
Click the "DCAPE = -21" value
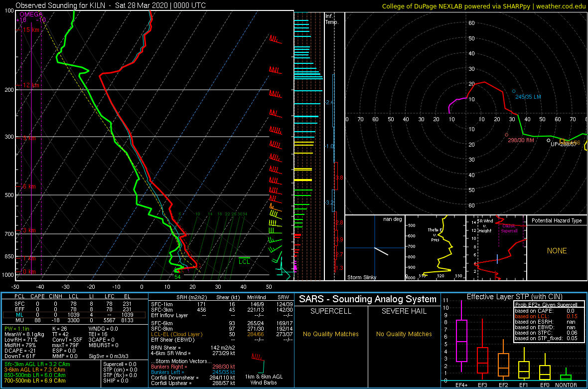pos(19,350)
